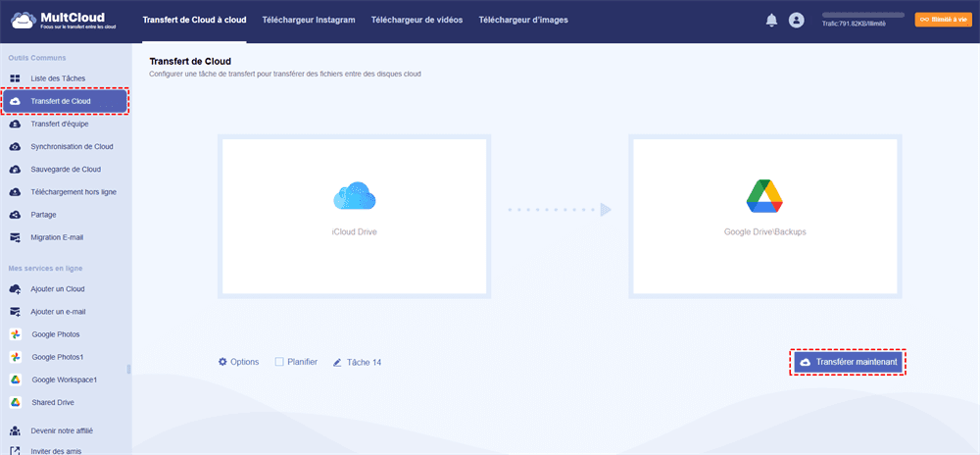Open the notifications bell
Viewport: 980px width, 455px height.
click(771, 20)
